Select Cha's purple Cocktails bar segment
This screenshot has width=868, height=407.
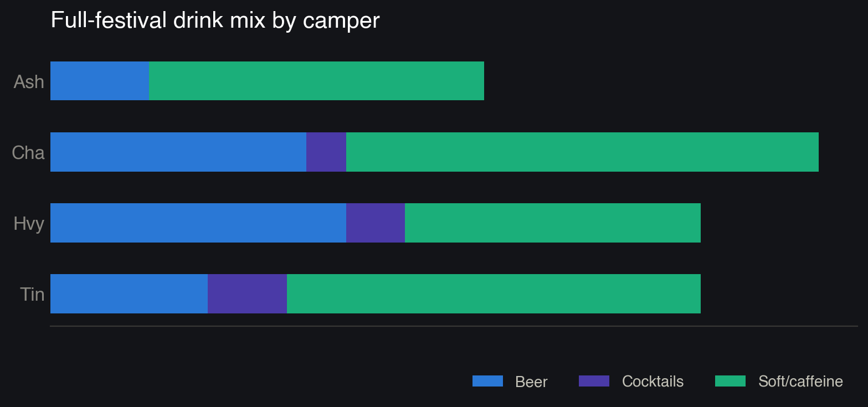(x=326, y=152)
